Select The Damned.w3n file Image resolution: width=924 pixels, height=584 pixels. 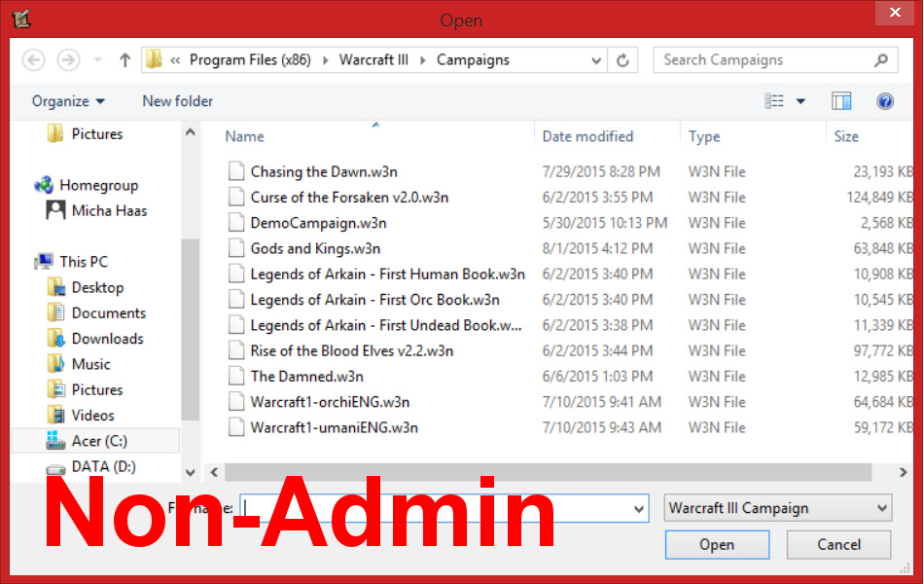click(306, 377)
